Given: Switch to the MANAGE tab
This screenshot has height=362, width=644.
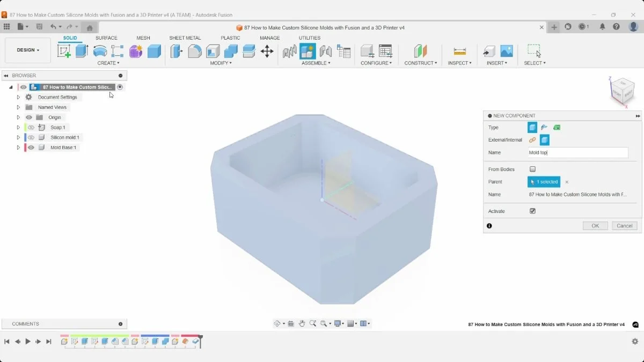Looking at the screenshot, I should point(270,38).
